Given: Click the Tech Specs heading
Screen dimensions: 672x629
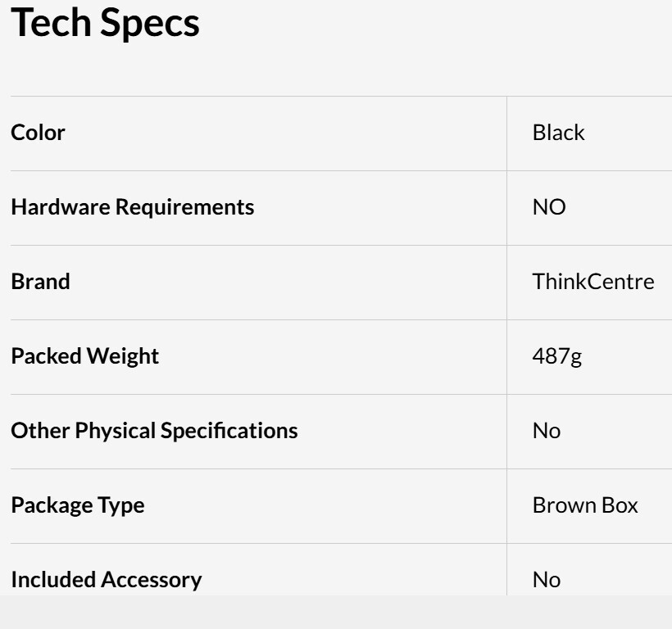Looking at the screenshot, I should pos(105,24).
